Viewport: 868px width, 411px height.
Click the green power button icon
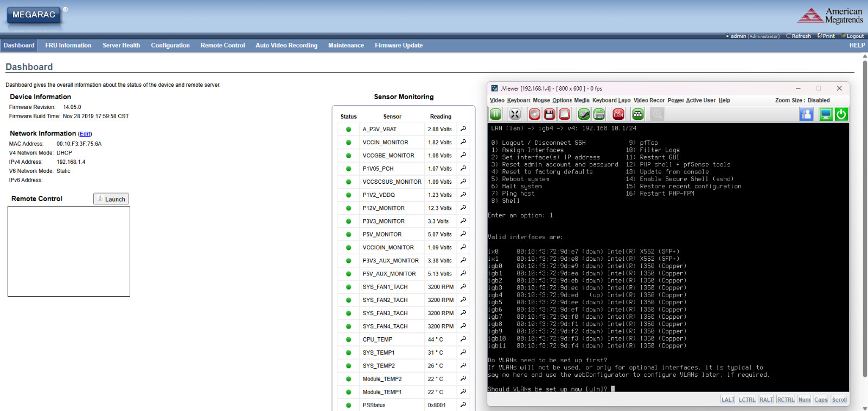click(x=841, y=114)
